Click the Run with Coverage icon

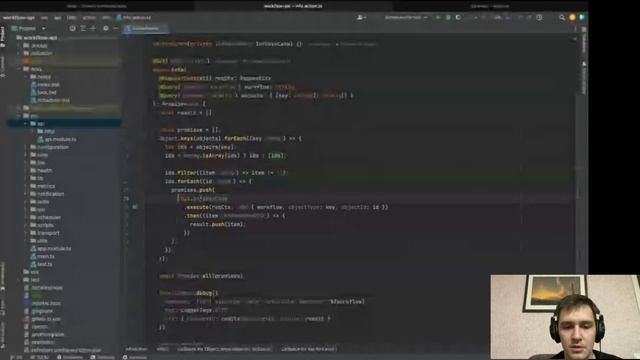tap(458, 18)
